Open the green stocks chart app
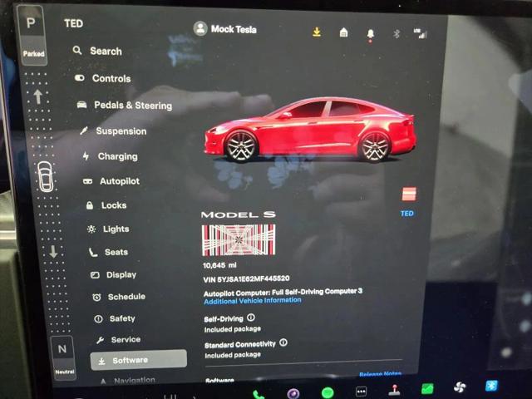 tap(427, 388)
